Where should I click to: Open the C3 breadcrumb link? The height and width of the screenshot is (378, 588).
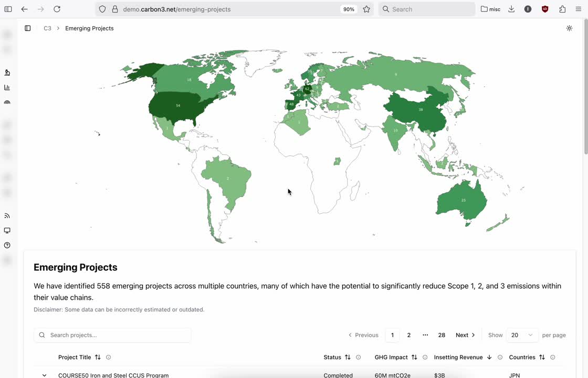coord(47,28)
